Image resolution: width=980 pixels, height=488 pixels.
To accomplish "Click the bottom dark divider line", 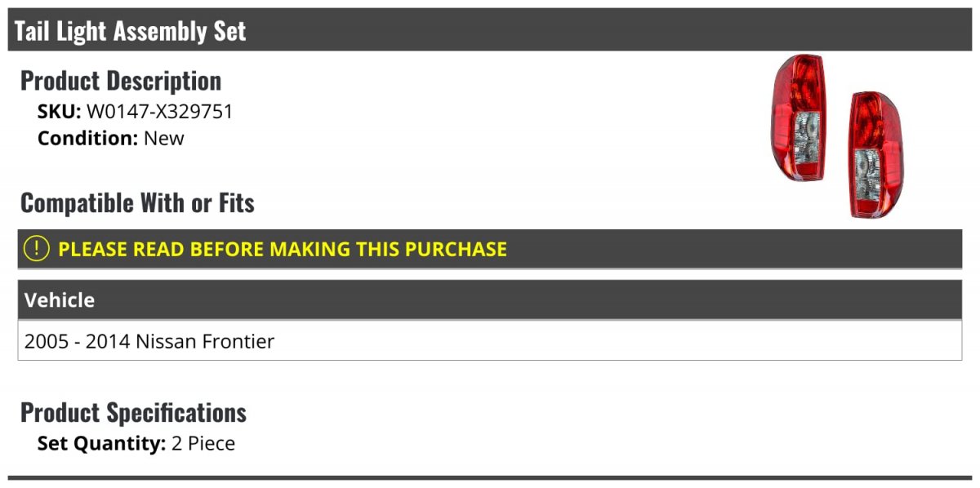I will pyautogui.click(x=490, y=477).
